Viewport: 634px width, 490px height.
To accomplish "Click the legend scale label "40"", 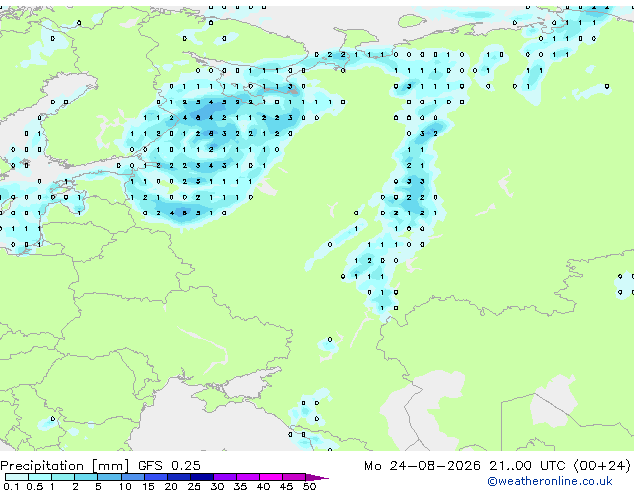I will pyautogui.click(x=263, y=486).
